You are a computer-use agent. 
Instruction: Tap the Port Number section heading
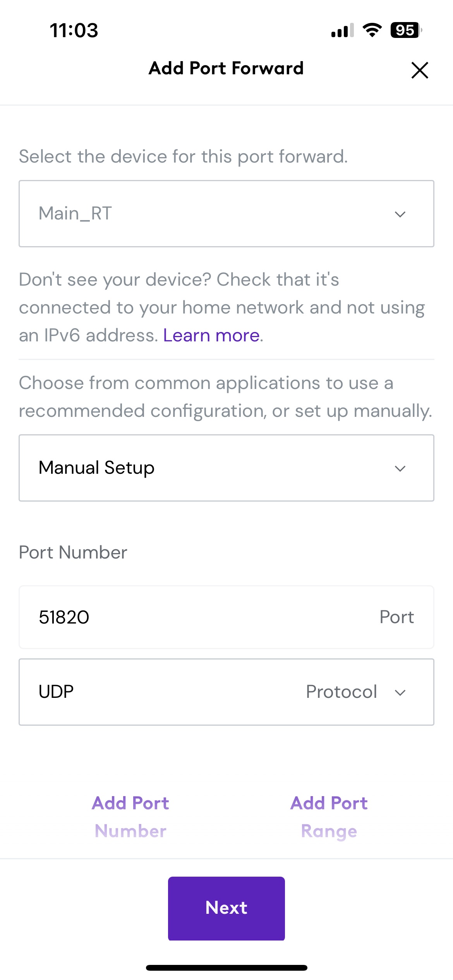coord(72,553)
